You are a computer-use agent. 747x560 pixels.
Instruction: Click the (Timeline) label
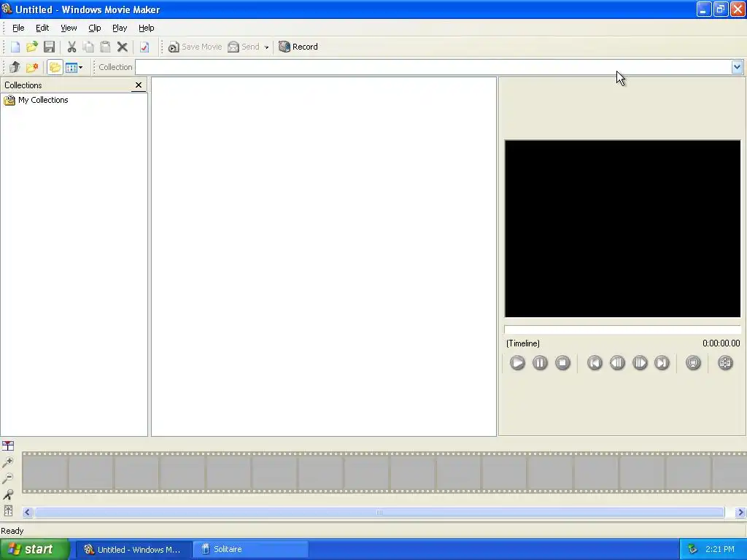[x=522, y=343]
